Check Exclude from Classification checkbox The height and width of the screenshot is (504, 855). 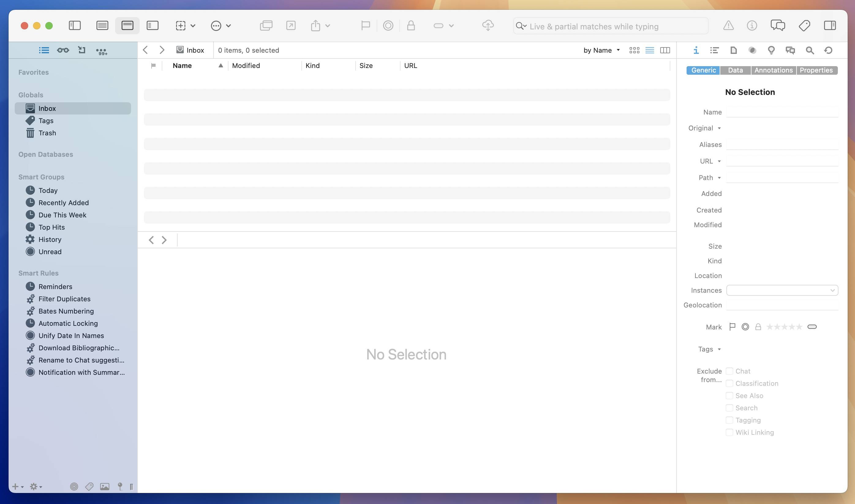pos(729,383)
